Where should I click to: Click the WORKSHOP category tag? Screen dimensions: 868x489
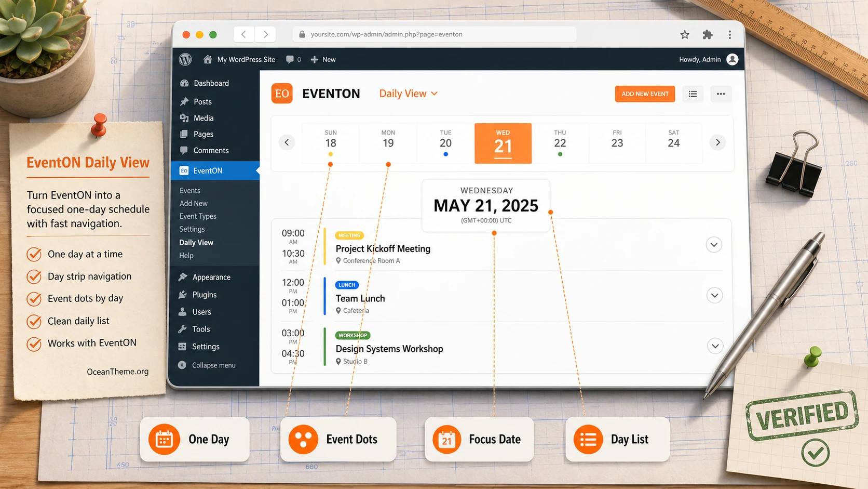[x=353, y=335]
